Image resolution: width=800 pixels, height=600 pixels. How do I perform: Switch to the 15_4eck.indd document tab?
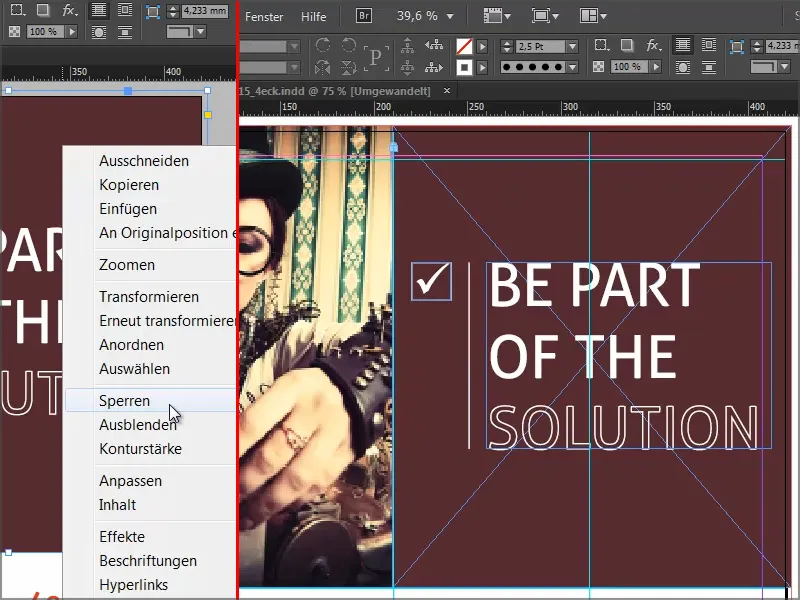coord(335,91)
